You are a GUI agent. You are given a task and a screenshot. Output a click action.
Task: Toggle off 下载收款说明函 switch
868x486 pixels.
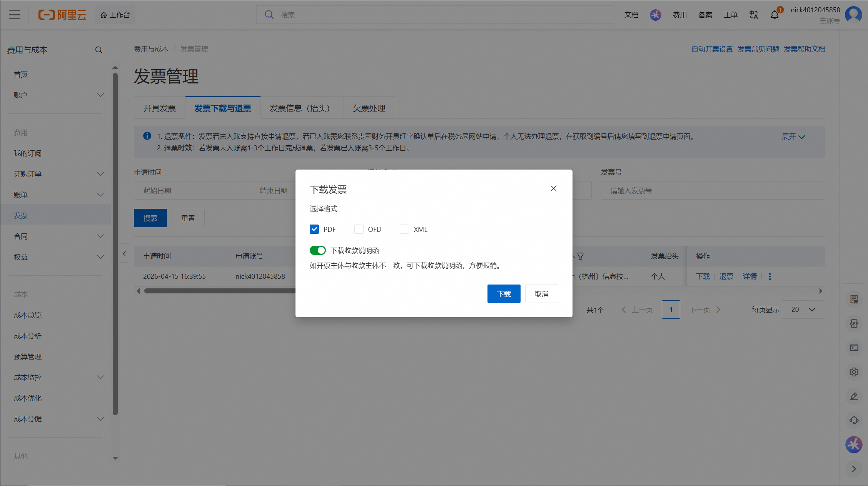[x=318, y=250]
